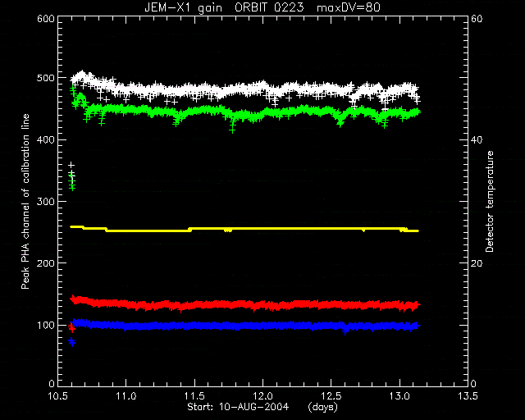The height and width of the screenshot is (420, 525).
Task: Click the white calibration data series
Action: point(244,89)
